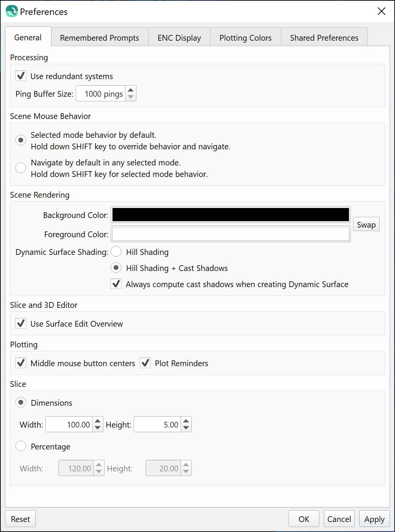Decrease Dimensions Width with down arrow
Image resolution: width=395 pixels, height=532 pixels.
coord(98,428)
